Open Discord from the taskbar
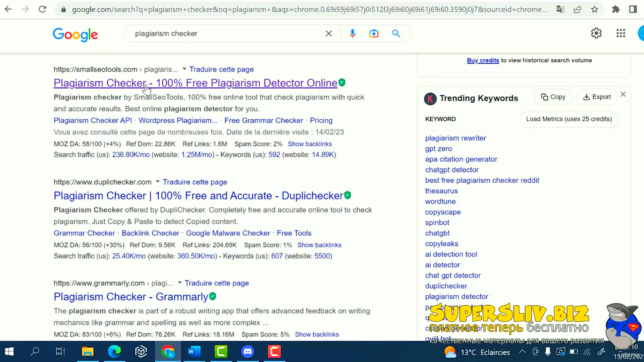The height and width of the screenshot is (362, 644). tap(248, 352)
